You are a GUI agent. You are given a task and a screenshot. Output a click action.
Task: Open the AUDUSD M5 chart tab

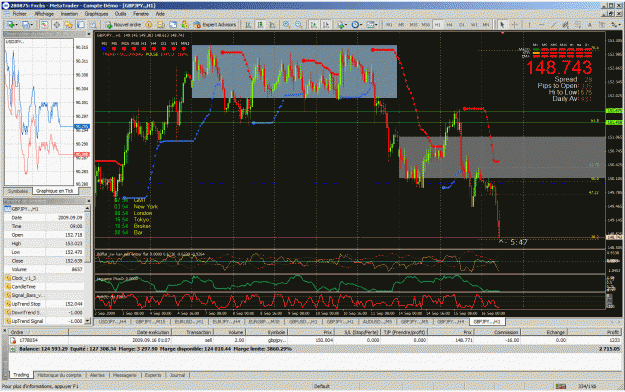click(377, 321)
